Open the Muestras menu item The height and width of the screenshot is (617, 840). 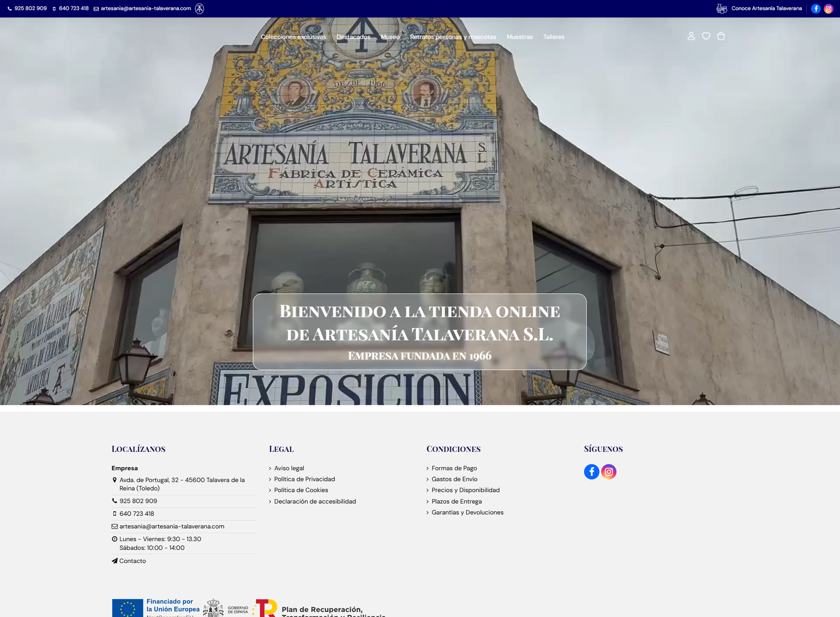520,37
